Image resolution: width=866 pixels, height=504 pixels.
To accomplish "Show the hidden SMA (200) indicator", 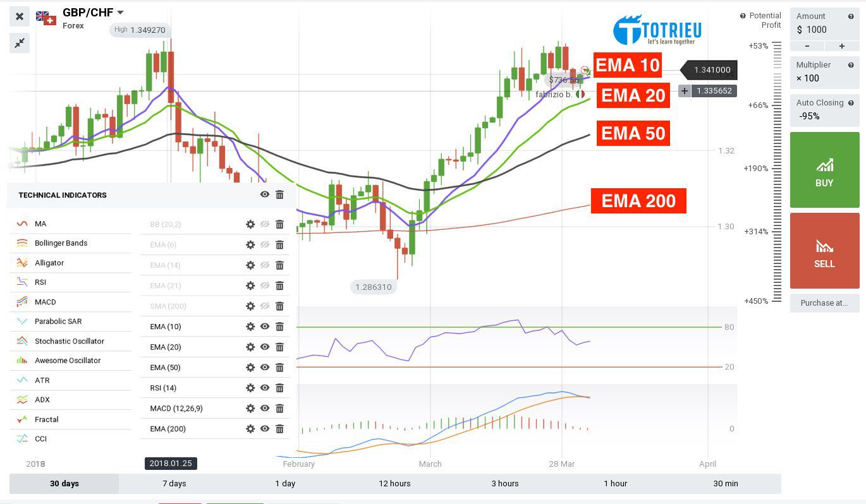I will (x=265, y=306).
